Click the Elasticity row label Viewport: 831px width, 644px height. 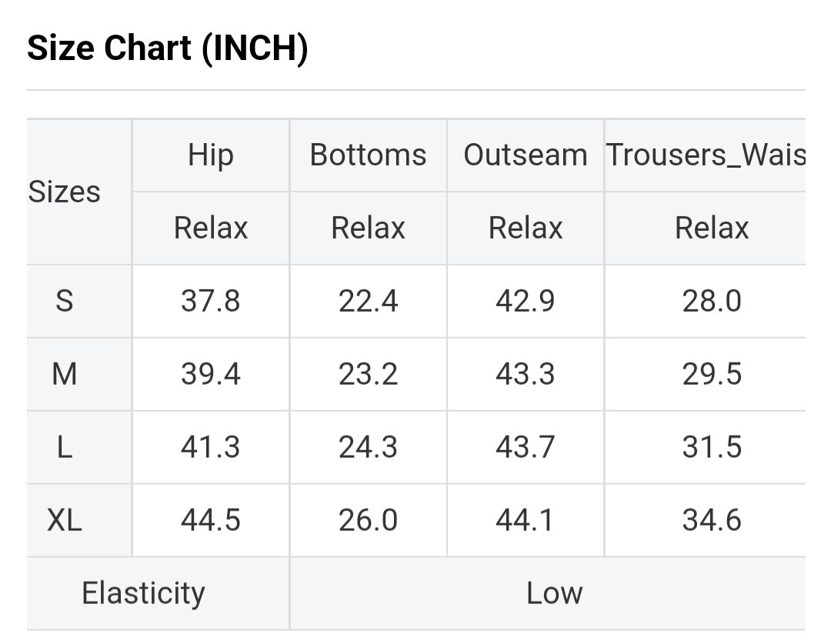pyautogui.click(x=143, y=593)
